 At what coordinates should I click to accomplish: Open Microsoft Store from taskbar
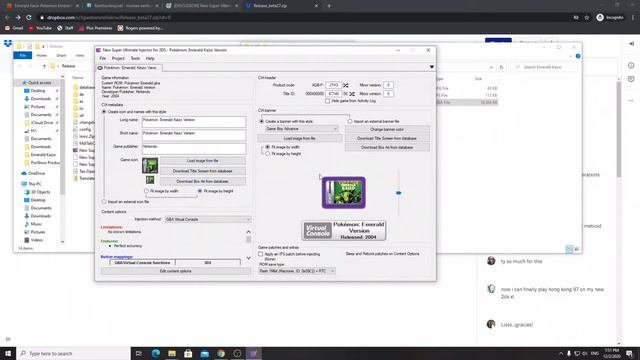coord(188,353)
